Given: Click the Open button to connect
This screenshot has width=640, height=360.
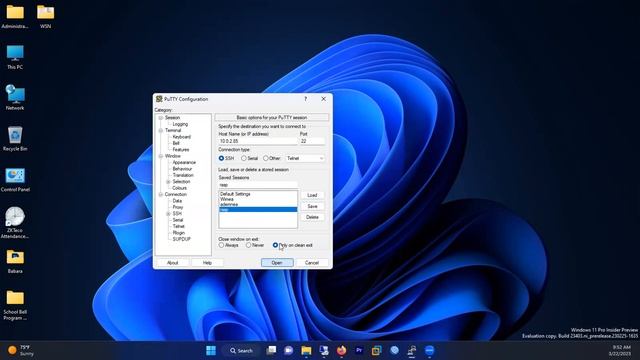Looking at the screenshot, I should click(x=277, y=263).
